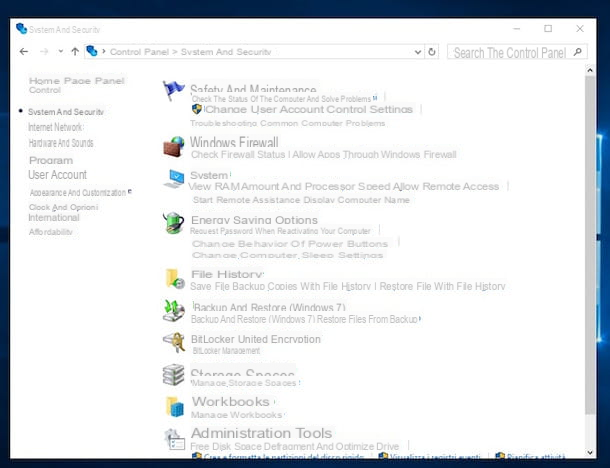Image resolution: width=610 pixels, height=468 pixels.
Task: Open BitLocker United Encryption heading
Action: tap(256, 339)
